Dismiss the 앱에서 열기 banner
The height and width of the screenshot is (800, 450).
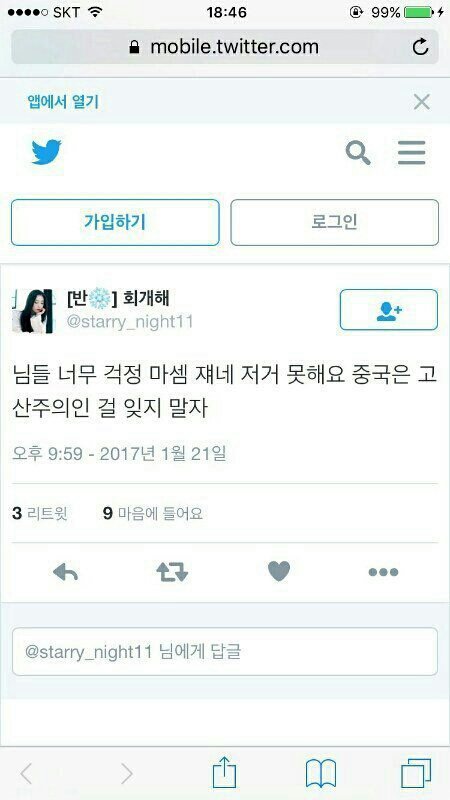[x=422, y=102]
